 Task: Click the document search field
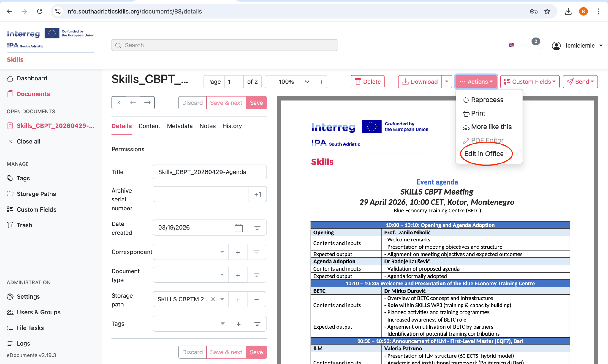pos(224,45)
